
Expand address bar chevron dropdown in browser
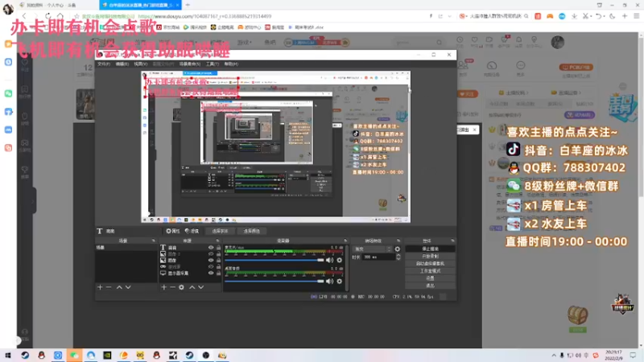pyautogui.click(x=450, y=16)
